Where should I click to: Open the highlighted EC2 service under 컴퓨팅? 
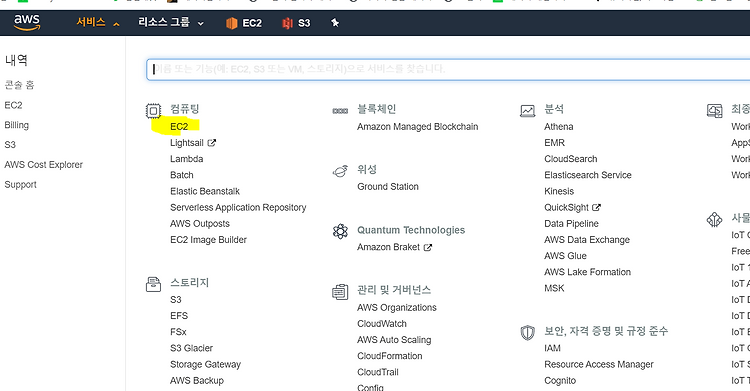coord(179,127)
